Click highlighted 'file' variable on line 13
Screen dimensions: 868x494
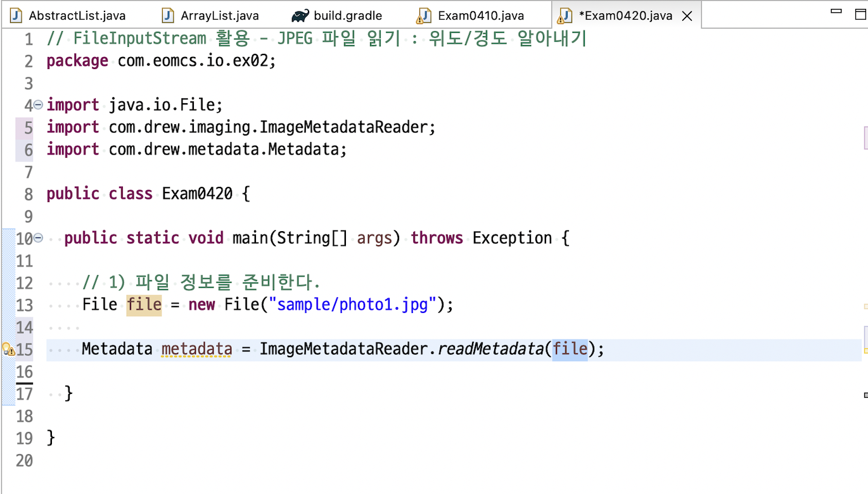(144, 305)
